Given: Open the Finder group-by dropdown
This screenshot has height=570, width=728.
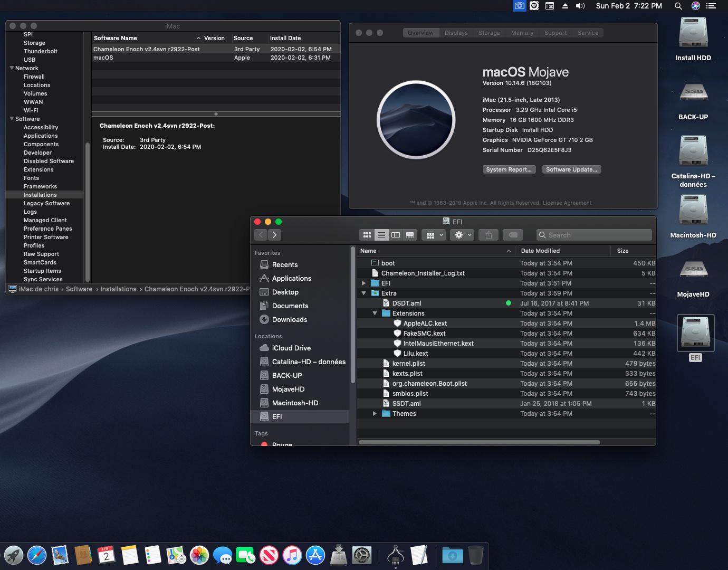Looking at the screenshot, I should (434, 235).
